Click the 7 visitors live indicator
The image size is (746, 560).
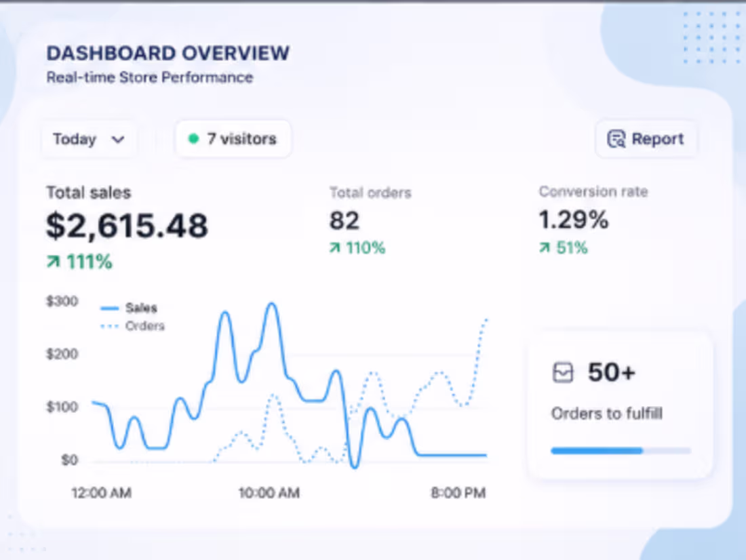point(233,139)
